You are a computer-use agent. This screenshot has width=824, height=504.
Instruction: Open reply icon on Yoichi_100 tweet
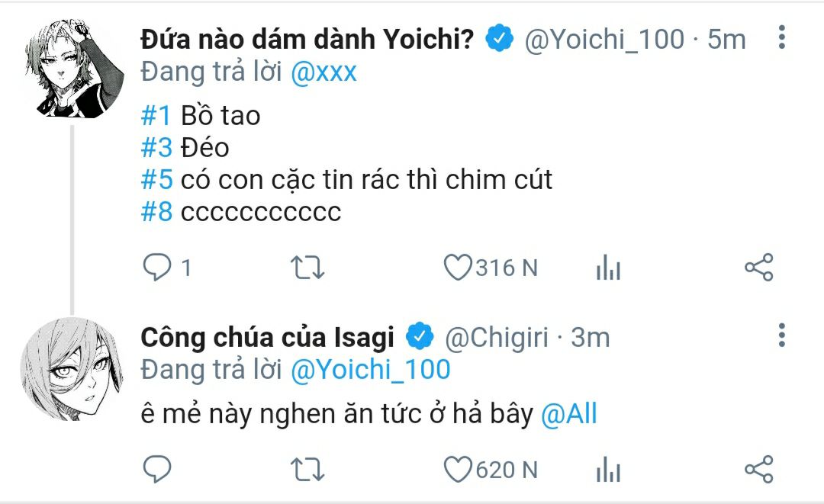(157, 267)
